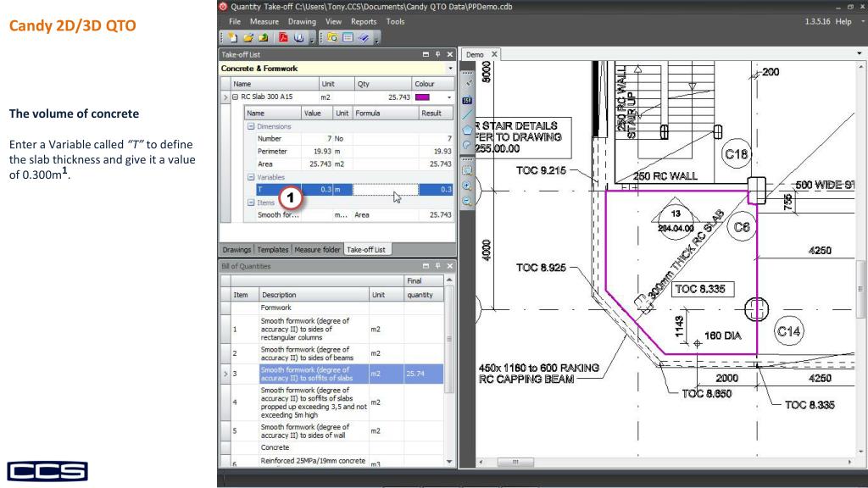Click the zoom in magnifier icon

[467, 186]
